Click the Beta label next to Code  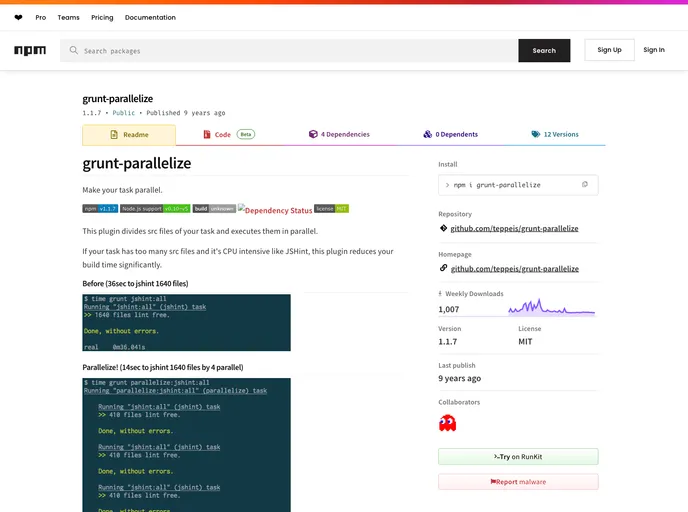pos(246,134)
